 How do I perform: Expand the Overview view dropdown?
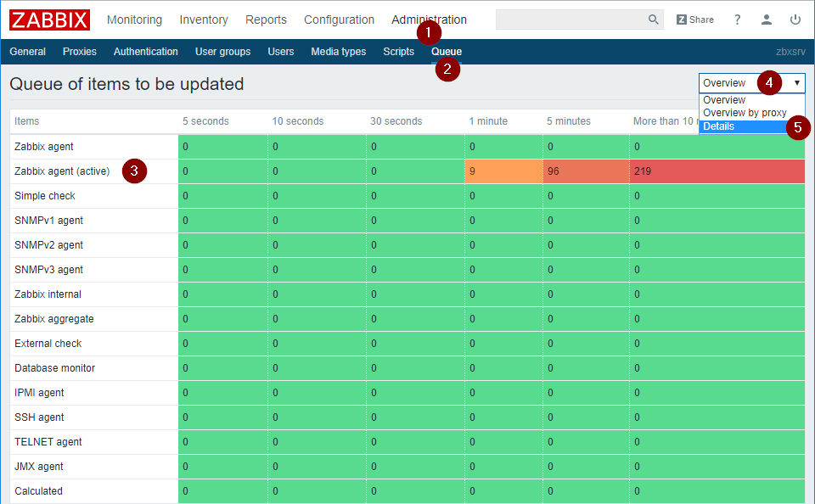point(751,83)
